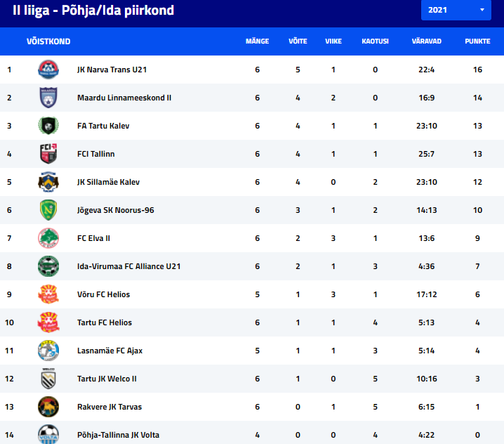Click the FA Tartu Kalev logo
The width and height of the screenshot is (504, 444).
(48, 126)
